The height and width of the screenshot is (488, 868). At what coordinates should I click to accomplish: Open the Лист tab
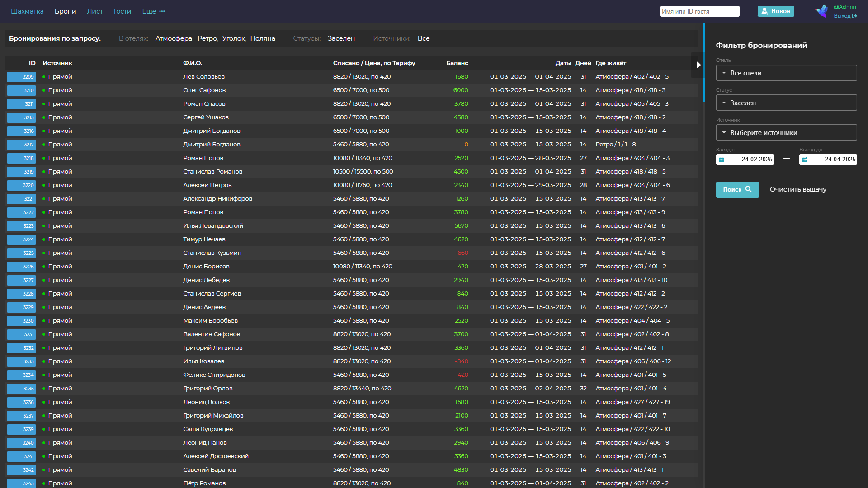point(95,11)
